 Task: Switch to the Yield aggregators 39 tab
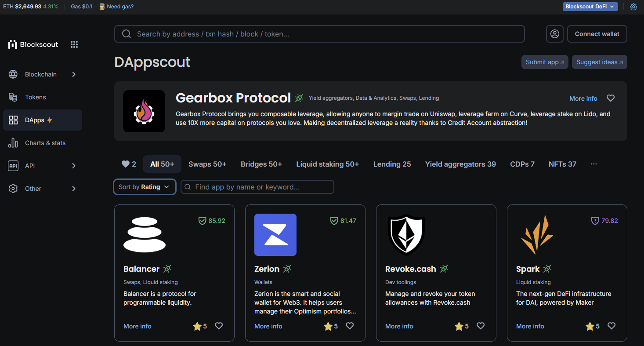click(460, 164)
